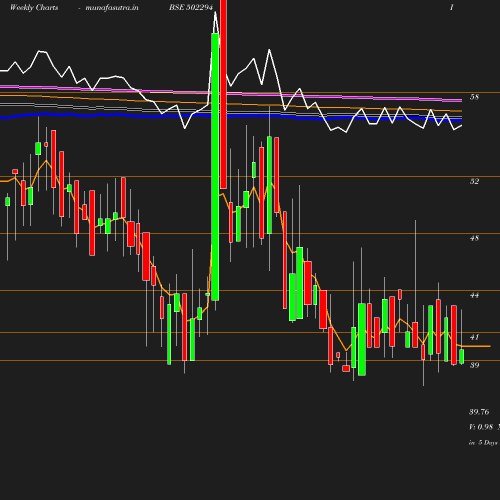This screenshot has width=500, height=500.
Task: Click the 44 price axis label
Action: pos(474,295)
